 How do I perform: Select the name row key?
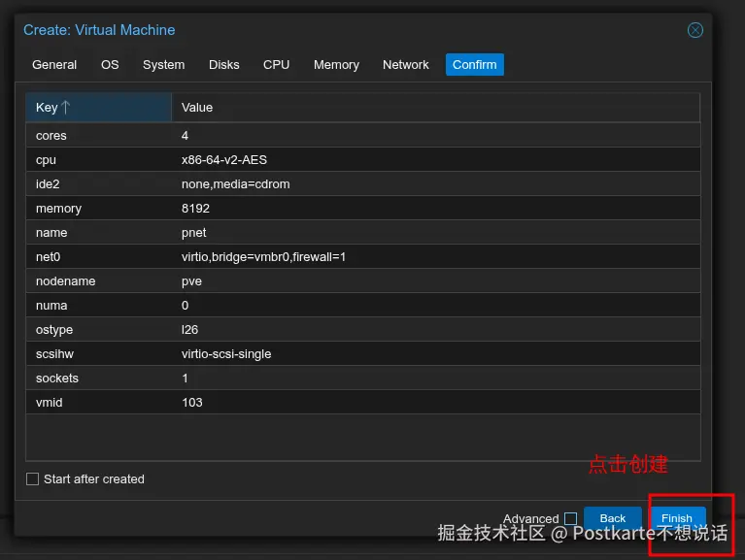51,233
